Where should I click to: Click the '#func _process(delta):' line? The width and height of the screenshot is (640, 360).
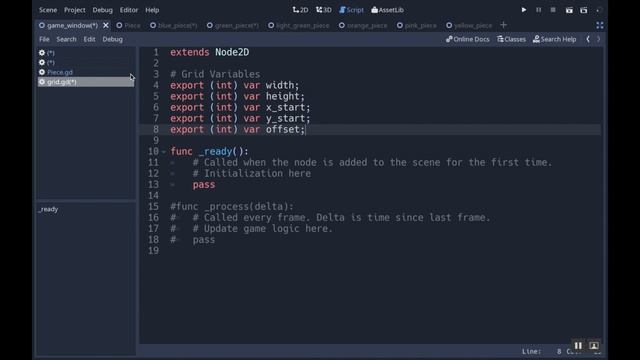(232, 207)
